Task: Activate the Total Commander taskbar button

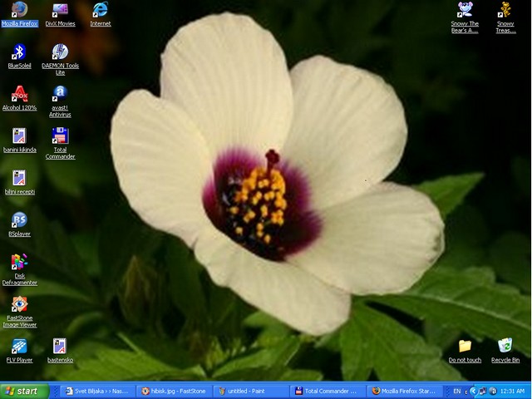Action: tap(326, 391)
